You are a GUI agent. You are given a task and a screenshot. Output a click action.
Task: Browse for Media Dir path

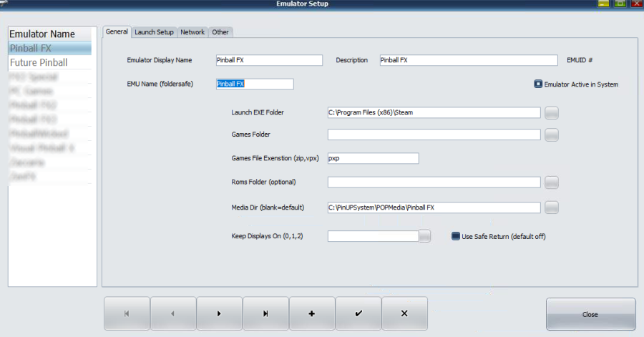point(552,207)
